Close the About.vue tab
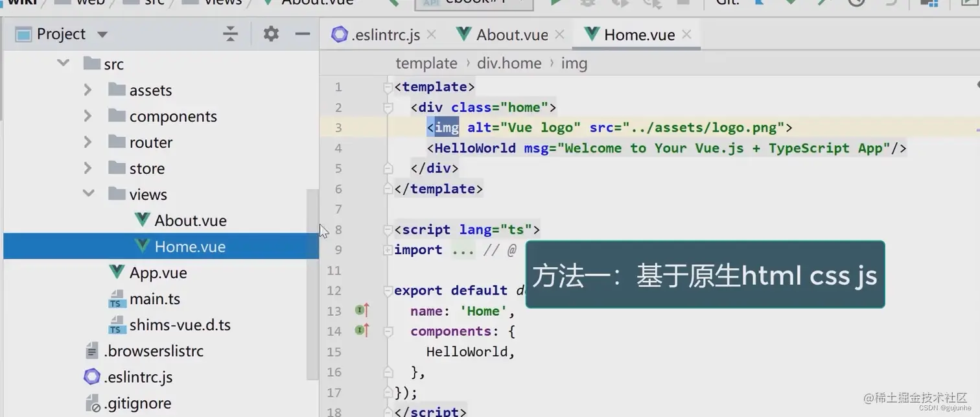Image resolution: width=980 pixels, height=417 pixels. pos(559,34)
